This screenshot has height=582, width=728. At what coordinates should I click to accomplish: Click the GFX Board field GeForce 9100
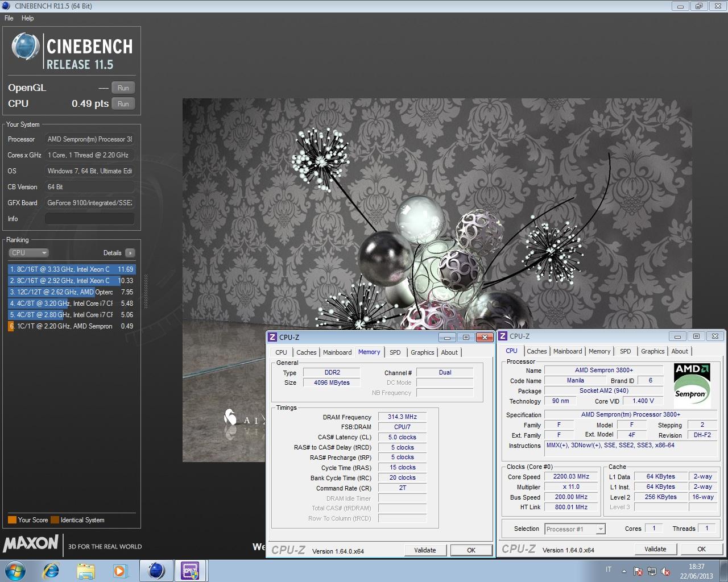(x=90, y=203)
